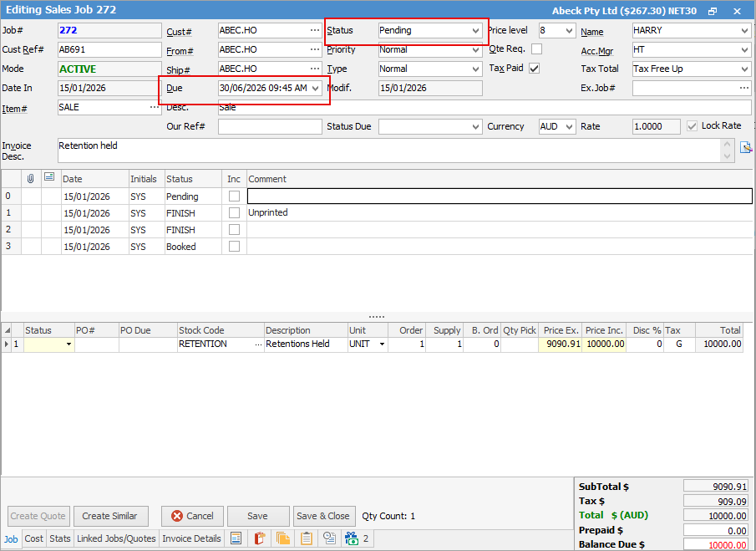Expand the Priority dropdown
The image size is (756, 551).
475,49
